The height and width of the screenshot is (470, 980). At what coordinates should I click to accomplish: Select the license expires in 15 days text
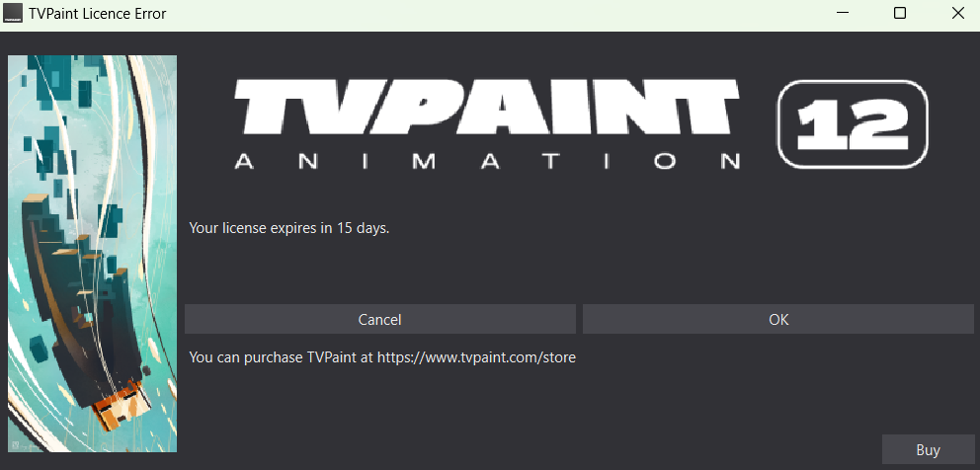click(289, 228)
